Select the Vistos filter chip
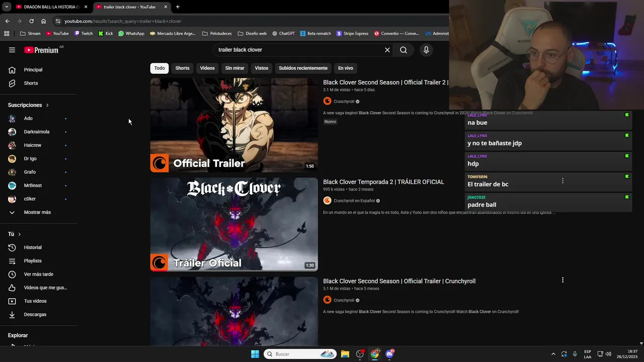Image resolution: width=644 pixels, height=362 pixels. point(262,68)
